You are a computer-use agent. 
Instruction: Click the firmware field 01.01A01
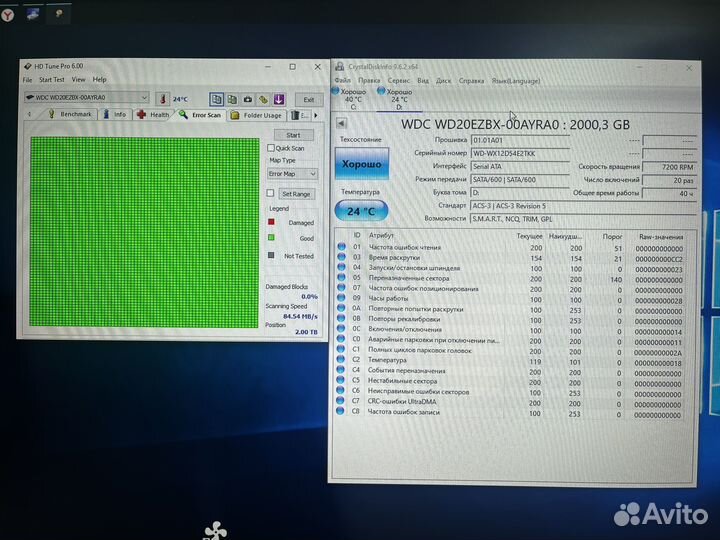point(520,140)
